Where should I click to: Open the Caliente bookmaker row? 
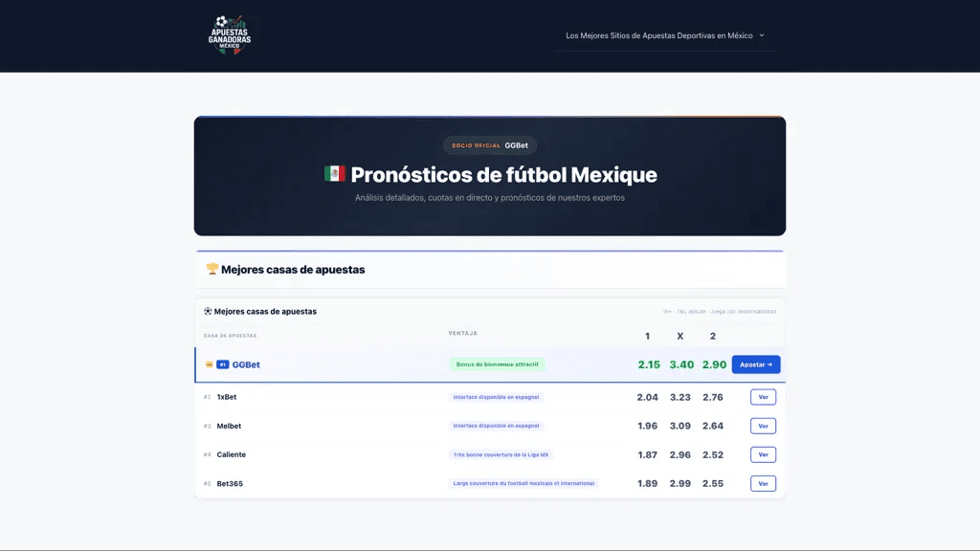(x=490, y=454)
